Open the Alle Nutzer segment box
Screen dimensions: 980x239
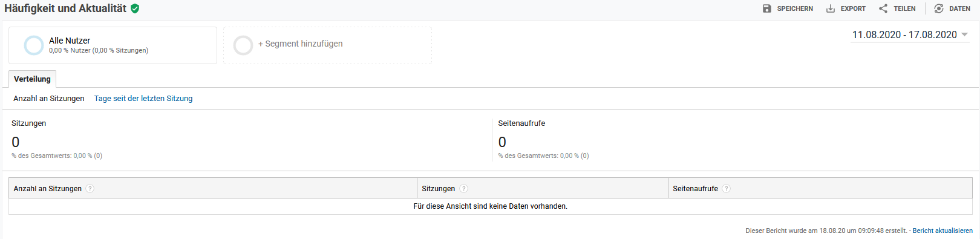(x=113, y=45)
